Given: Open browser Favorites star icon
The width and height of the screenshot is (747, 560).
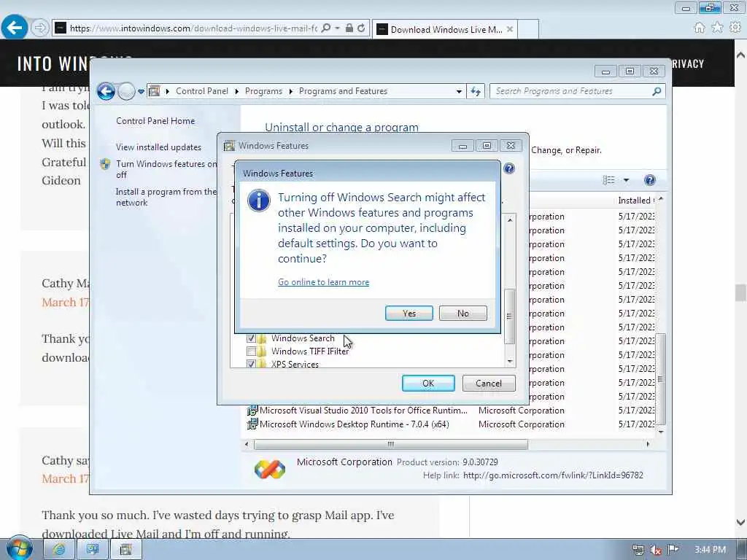Looking at the screenshot, I should tap(717, 28).
